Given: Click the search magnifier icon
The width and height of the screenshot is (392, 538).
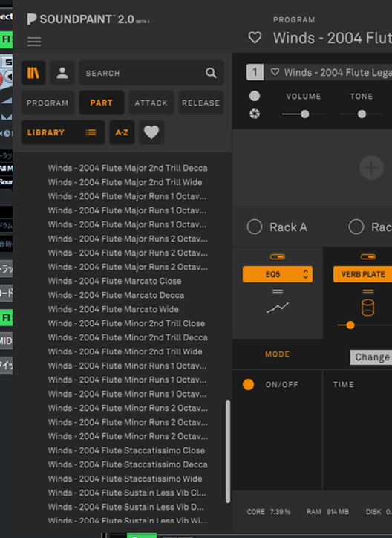Looking at the screenshot, I should click(211, 73).
